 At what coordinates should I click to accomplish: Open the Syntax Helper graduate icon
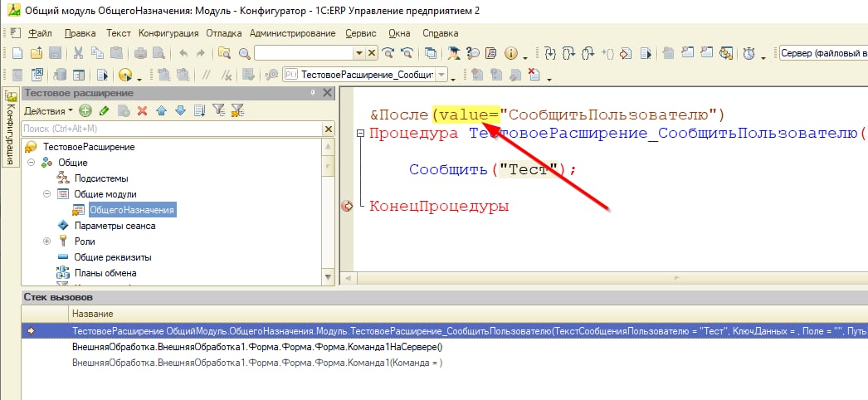454,53
